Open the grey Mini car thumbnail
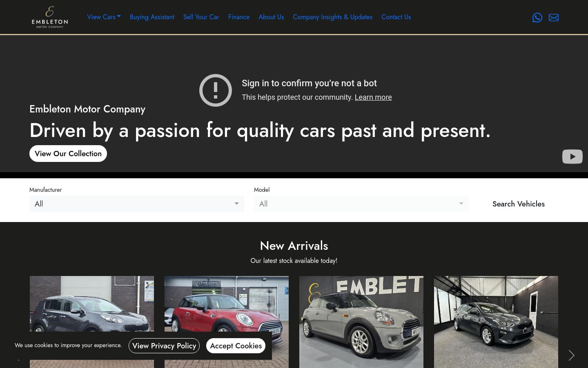 click(361, 322)
